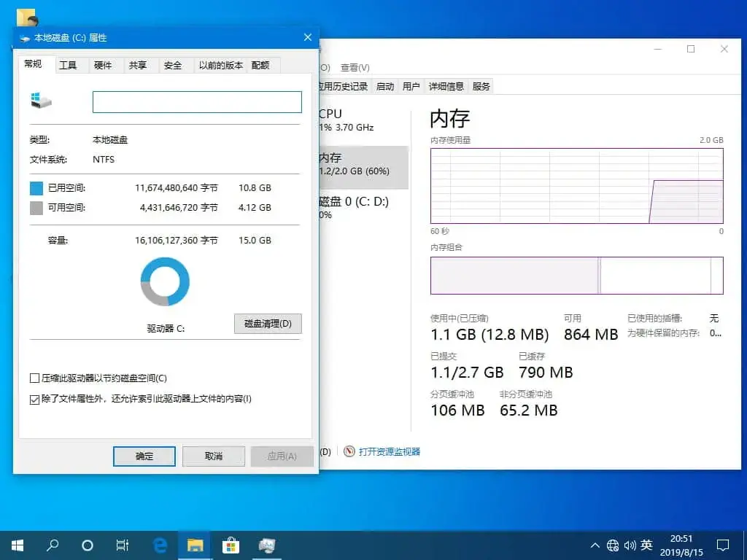Switch to the 硬件 tab
Image resolution: width=747 pixels, height=560 pixels.
(x=102, y=65)
